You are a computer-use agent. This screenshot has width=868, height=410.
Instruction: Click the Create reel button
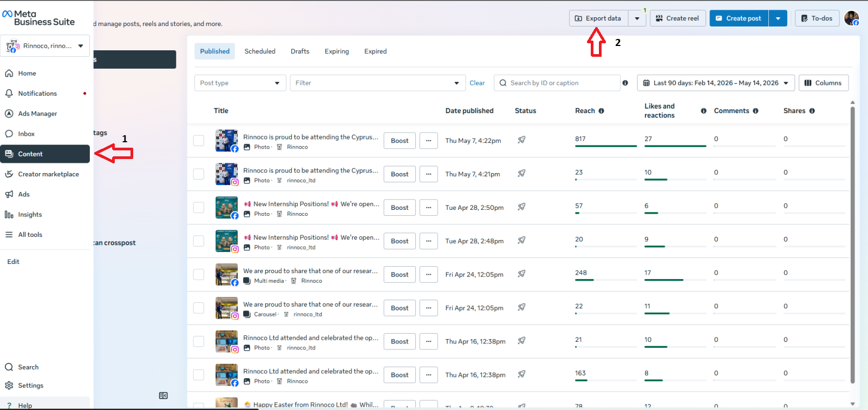[678, 18]
